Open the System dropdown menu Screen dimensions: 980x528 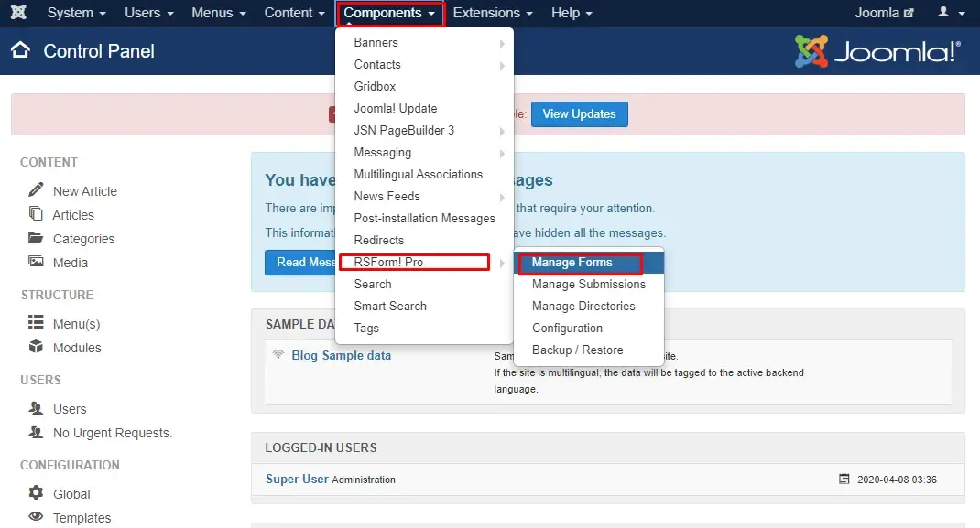tap(76, 13)
